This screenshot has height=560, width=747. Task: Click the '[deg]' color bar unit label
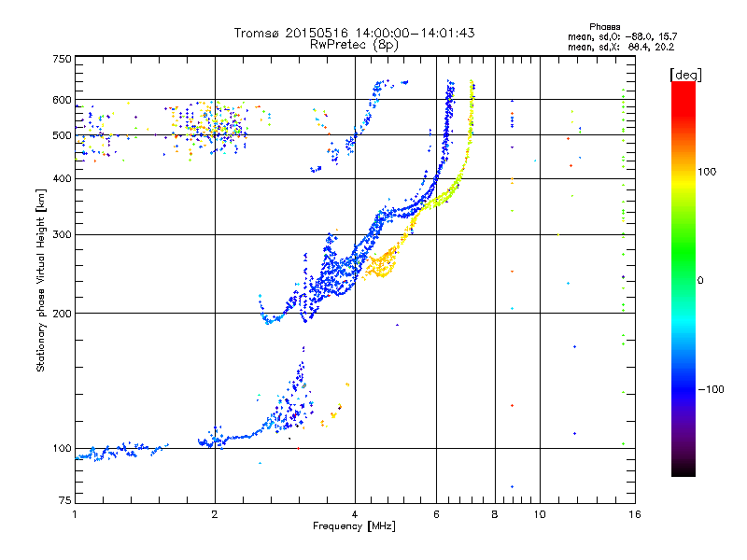685,75
